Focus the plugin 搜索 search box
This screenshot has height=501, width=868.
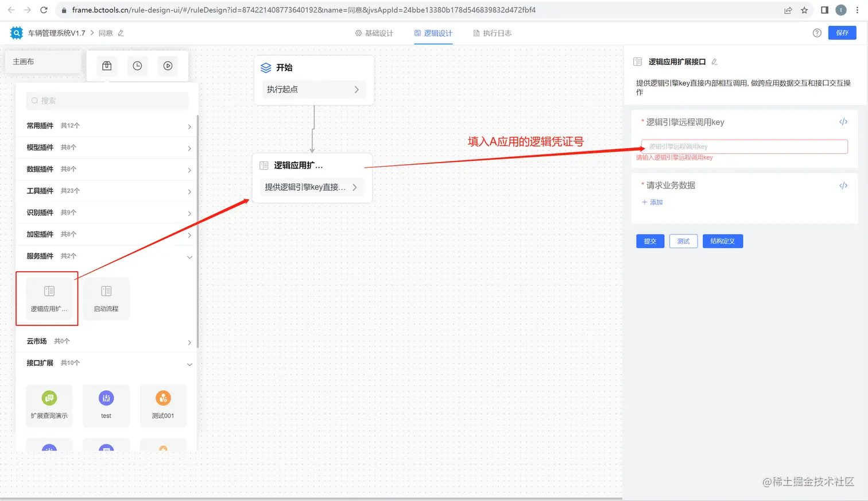(x=107, y=101)
